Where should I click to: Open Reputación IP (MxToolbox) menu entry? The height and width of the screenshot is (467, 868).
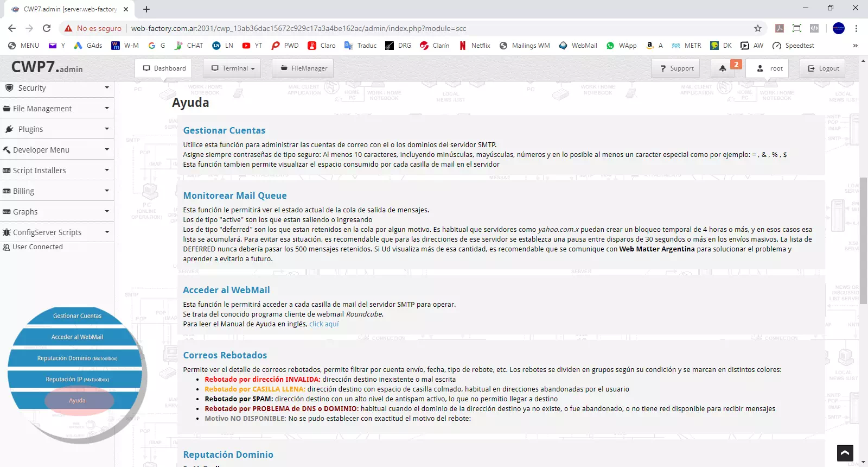pyautogui.click(x=77, y=380)
